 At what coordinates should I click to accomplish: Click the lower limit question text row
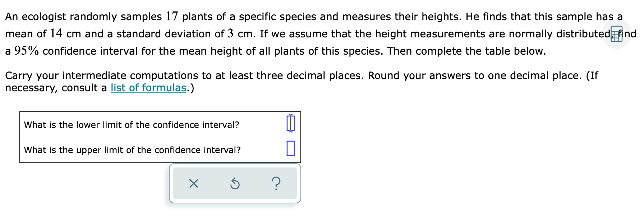[131, 125]
